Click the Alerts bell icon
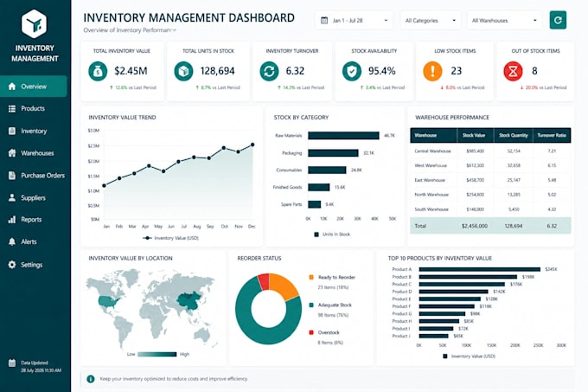This screenshot has width=588, height=392. click(x=12, y=241)
